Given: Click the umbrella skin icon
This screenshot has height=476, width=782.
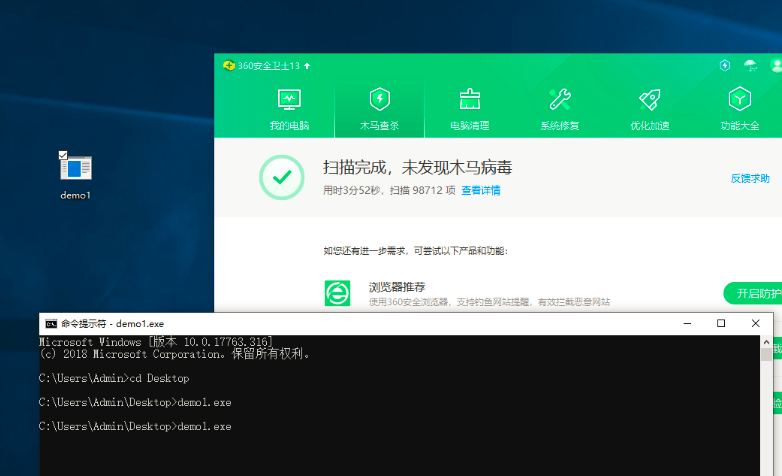Looking at the screenshot, I should (750, 65).
